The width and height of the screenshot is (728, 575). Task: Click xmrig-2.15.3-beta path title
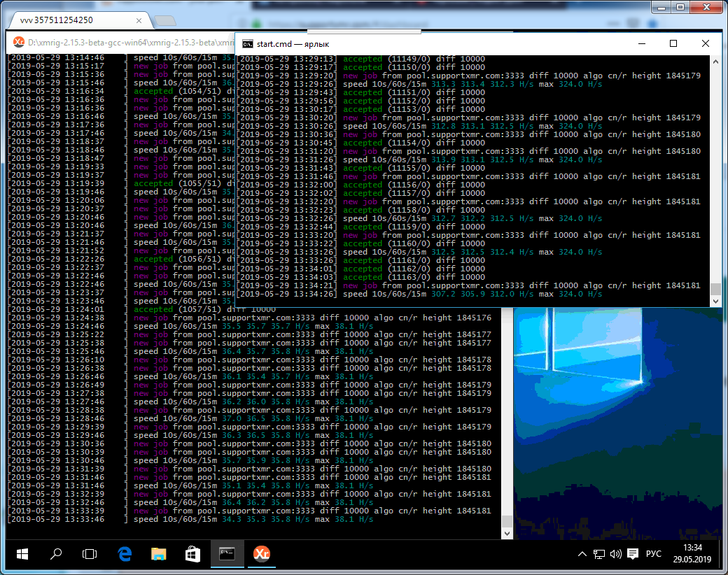click(130, 43)
